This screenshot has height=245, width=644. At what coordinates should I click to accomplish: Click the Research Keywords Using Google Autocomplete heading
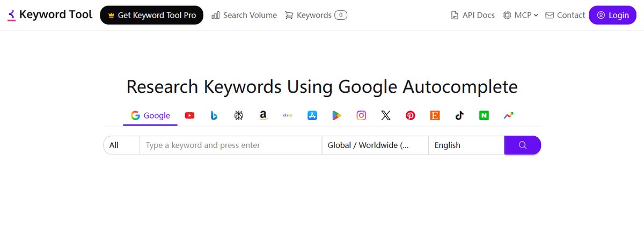[x=322, y=86]
